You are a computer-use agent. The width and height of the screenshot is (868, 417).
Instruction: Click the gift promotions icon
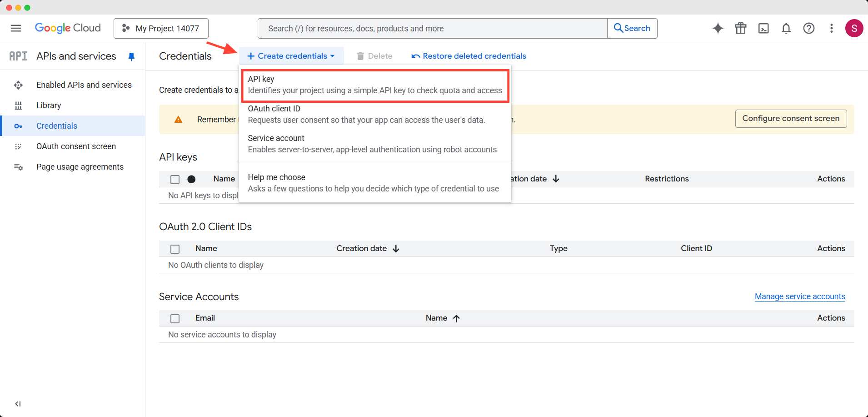click(740, 28)
